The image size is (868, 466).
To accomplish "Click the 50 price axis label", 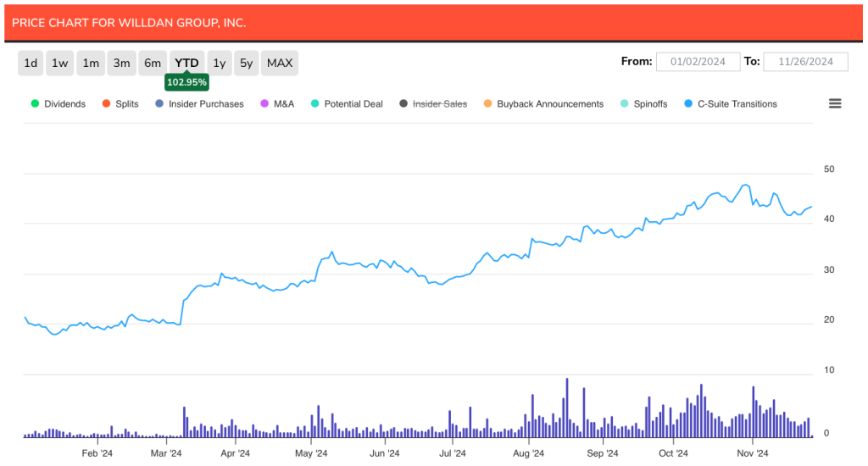I will coord(829,169).
